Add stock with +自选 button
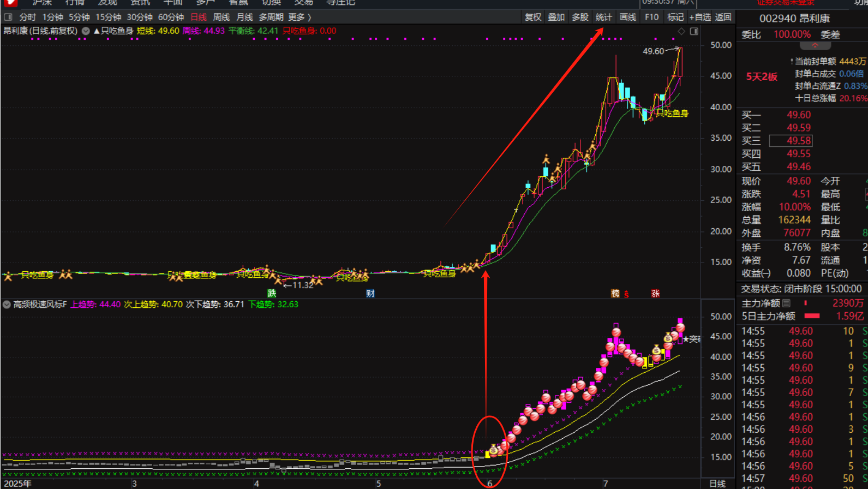Image resolution: width=868 pixels, height=489 pixels. (x=700, y=17)
